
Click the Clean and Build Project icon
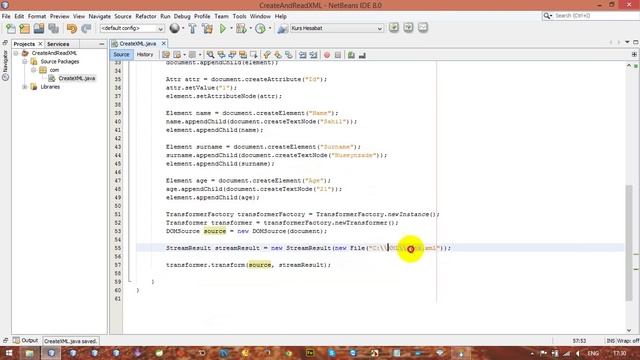coord(207,28)
